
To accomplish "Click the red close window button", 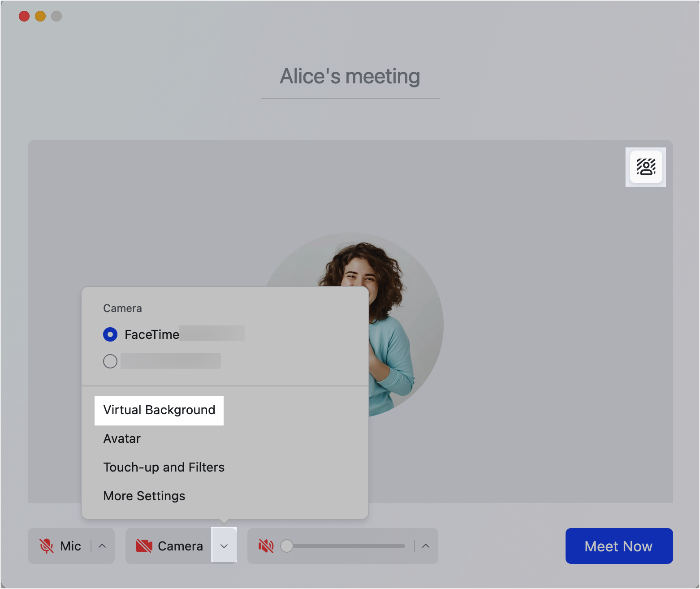I will coord(24,16).
